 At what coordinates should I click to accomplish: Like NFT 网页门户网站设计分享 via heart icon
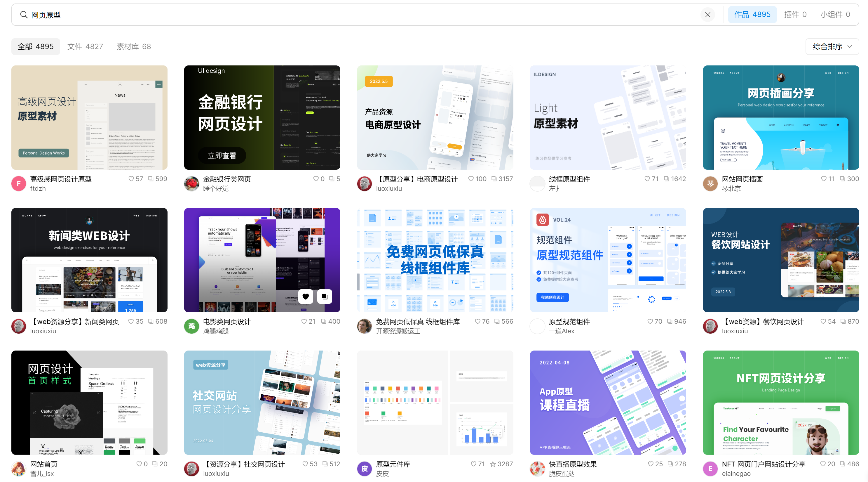pyautogui.click(x=823, y=464)
